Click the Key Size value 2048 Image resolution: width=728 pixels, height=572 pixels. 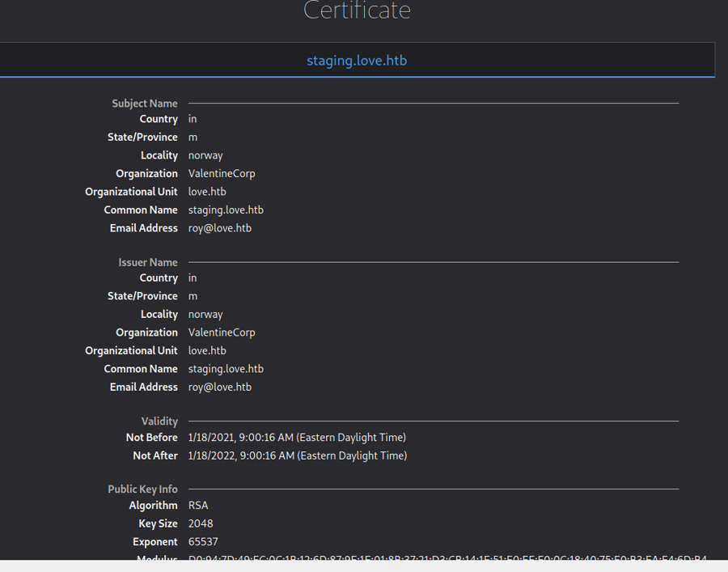201,523
